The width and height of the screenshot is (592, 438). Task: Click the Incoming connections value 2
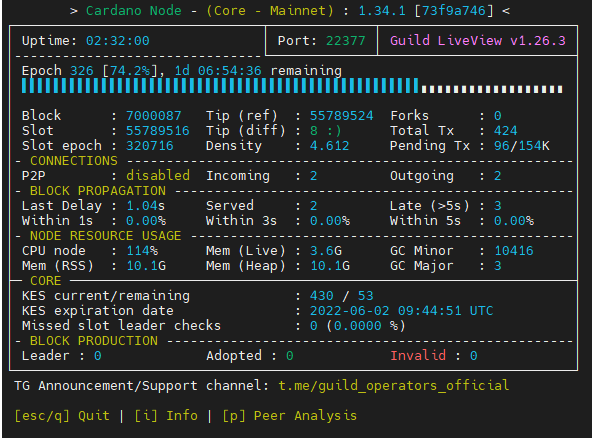(x=314, y=176)
